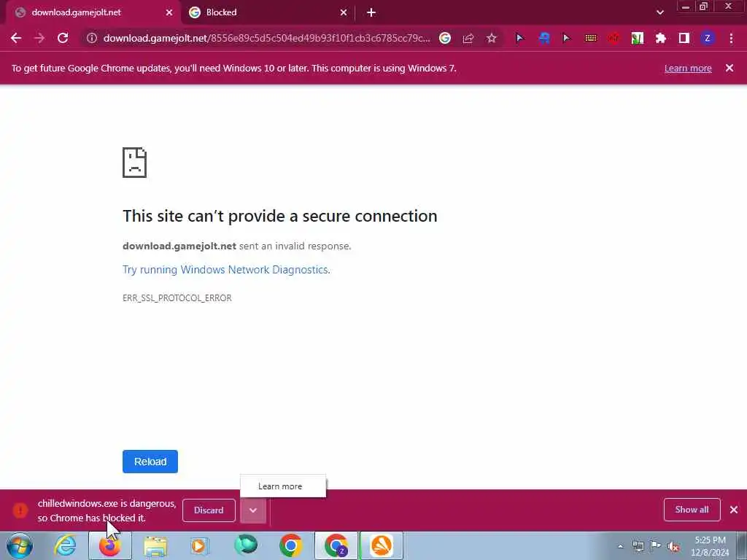The image size is (747, 560).
Task: Open Windows Media Player from taskbar
Action: (x=199, y=545)
